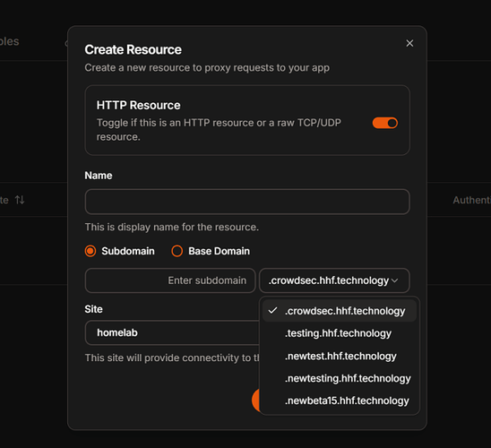
Task: Click the Name input field
Action: click(247, 202)
